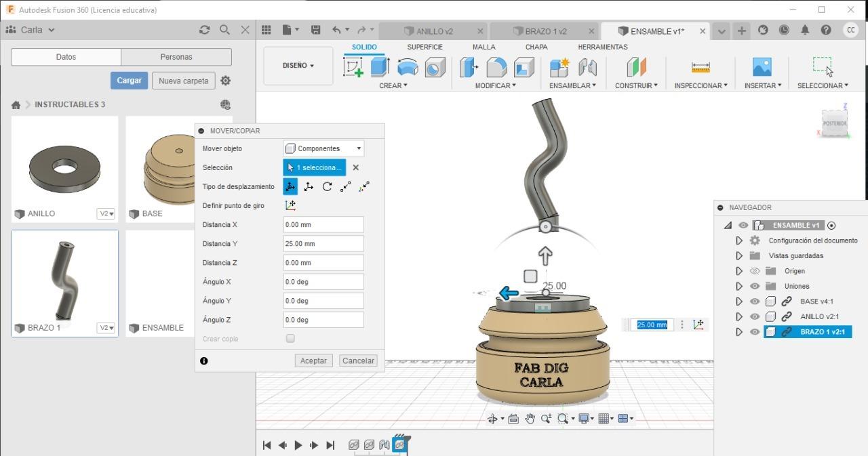The height and width of the screenshot is (456, 868).
Task: Expand Configuración del documento node
Action: 739,241
